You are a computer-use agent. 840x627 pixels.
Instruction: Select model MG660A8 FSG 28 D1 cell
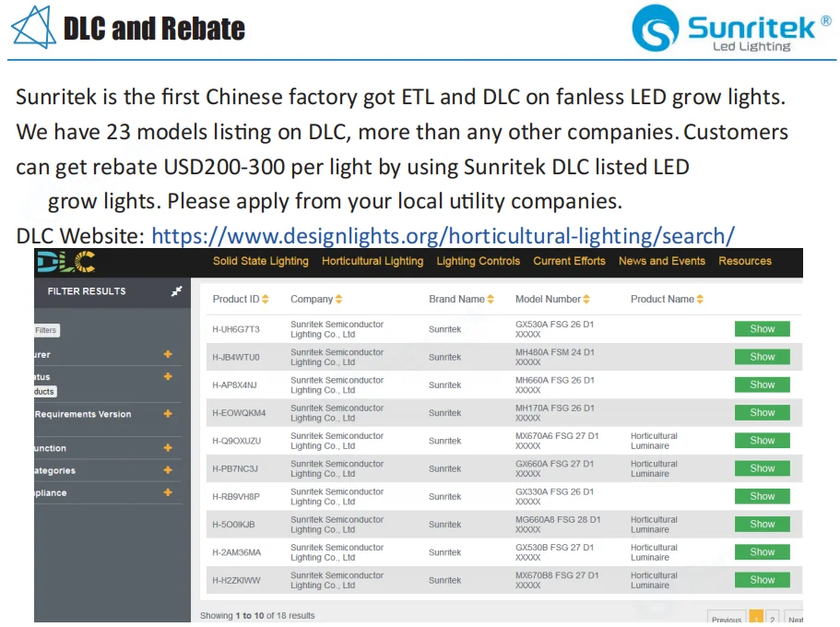[x=558, y=524]
